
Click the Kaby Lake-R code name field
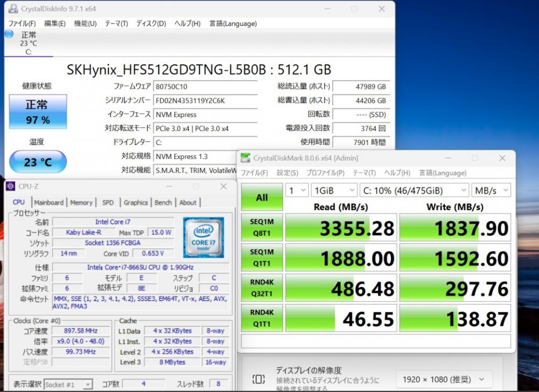point(84,232)
